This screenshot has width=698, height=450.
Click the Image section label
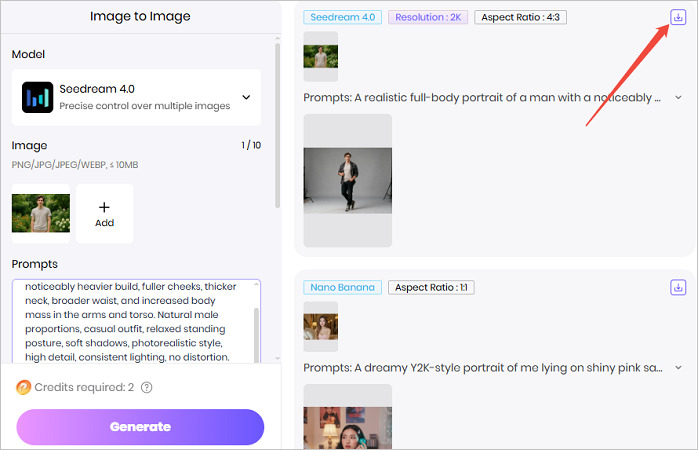pyautogui.click(x=29, y=146)
